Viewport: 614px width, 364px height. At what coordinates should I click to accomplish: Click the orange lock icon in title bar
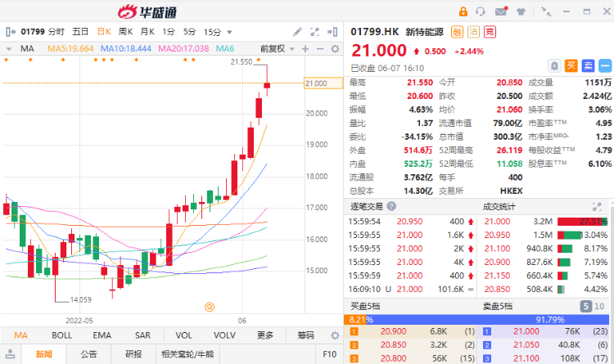[463, 11]
